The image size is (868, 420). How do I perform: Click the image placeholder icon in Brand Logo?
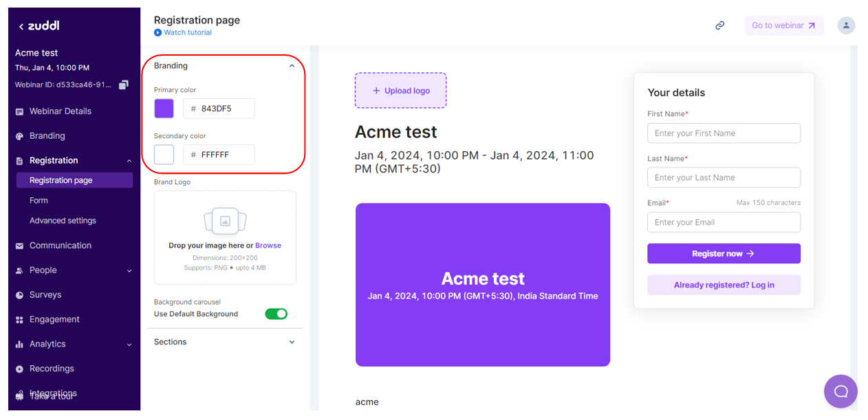pos(225,221)
